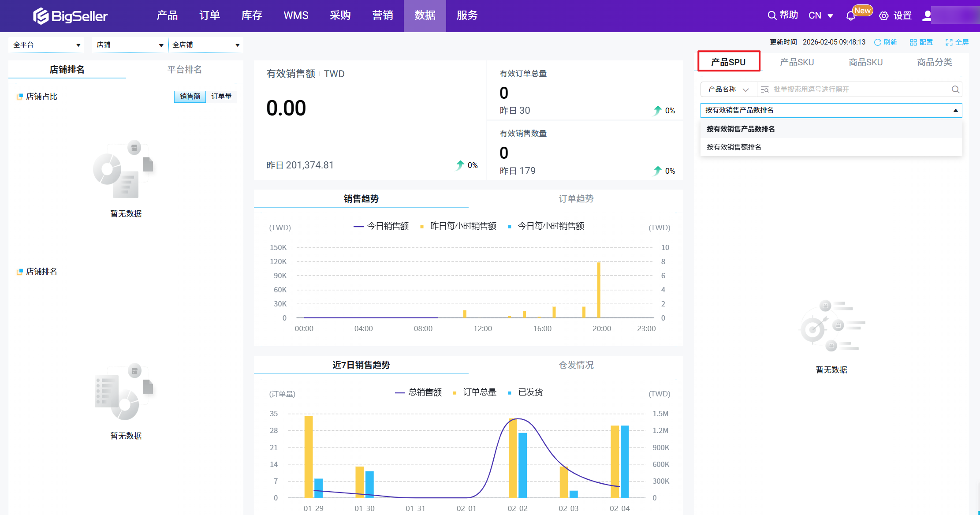Select 按有效销售额排名 option
This screenshot has width=980, height=515.
point(734,147)
